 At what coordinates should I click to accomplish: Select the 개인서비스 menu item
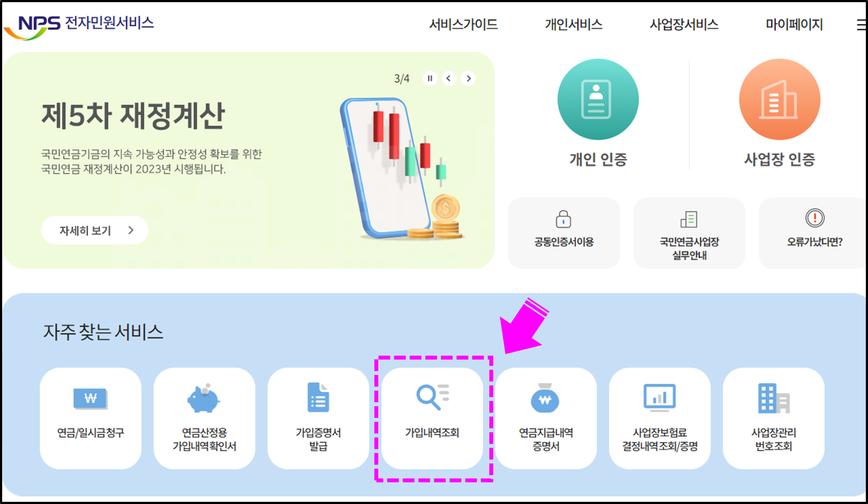573,25
